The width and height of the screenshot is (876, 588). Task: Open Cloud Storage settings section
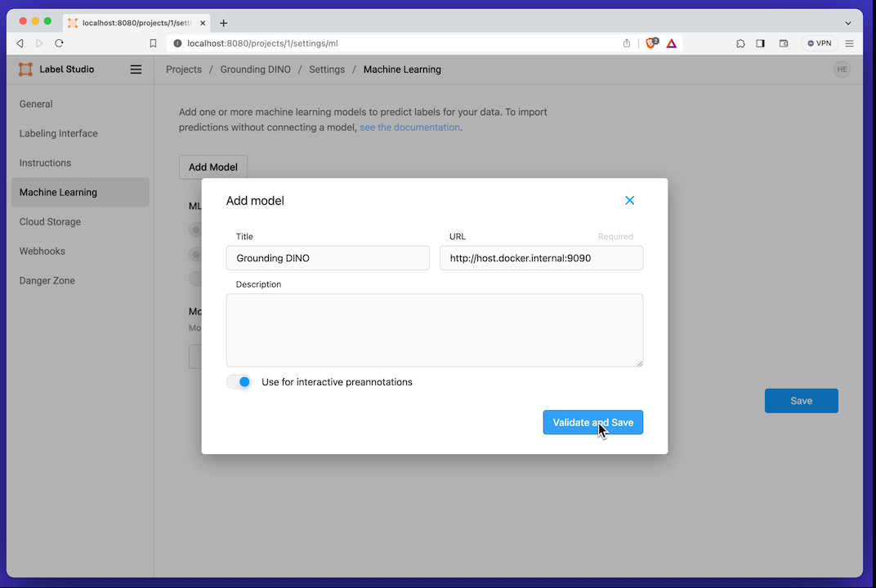tap(80, 221)
